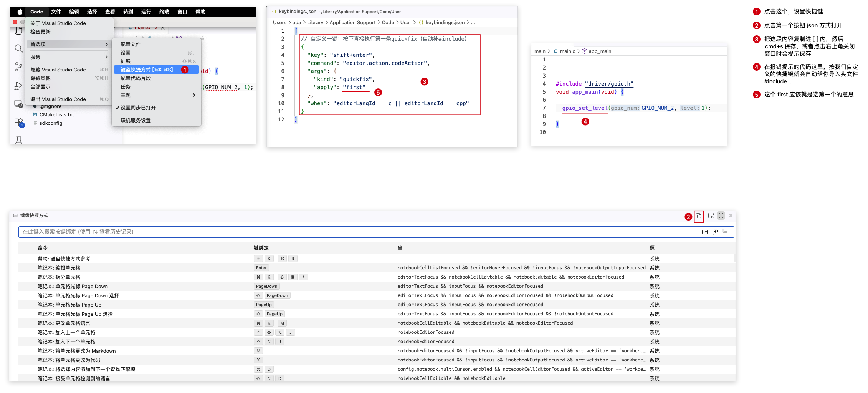Select the 笔记本: 编辑单元格 row
868x393 pixels.
pos(377,268)
